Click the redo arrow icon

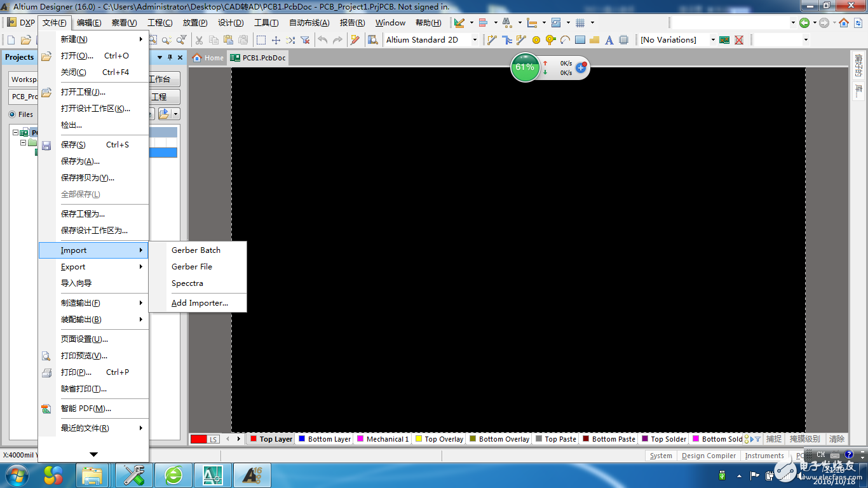pyautogui.click(x=337, y=40)
